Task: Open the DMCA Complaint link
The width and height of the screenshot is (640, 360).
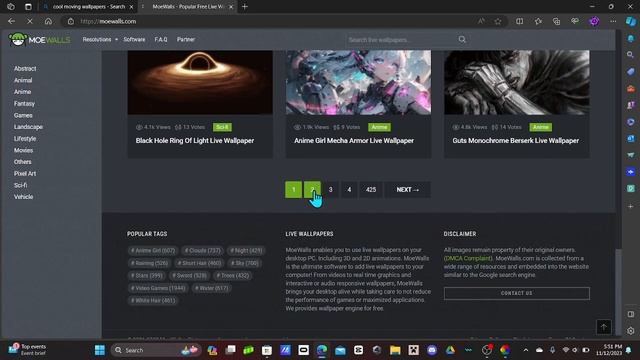Action: point(469,258)
